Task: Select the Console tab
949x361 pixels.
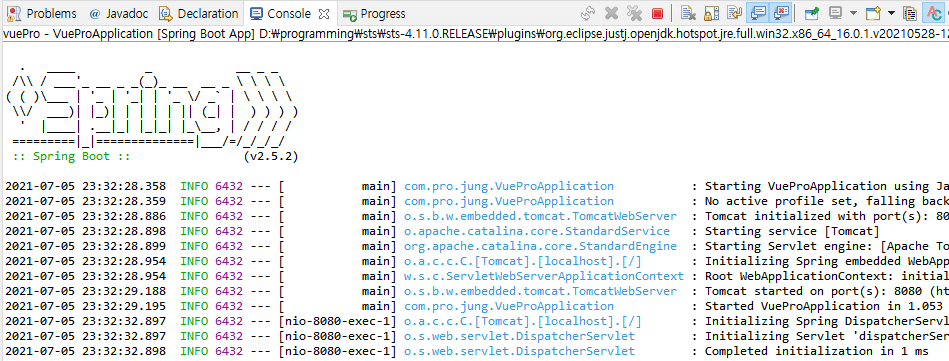Action: coord(289,13)
